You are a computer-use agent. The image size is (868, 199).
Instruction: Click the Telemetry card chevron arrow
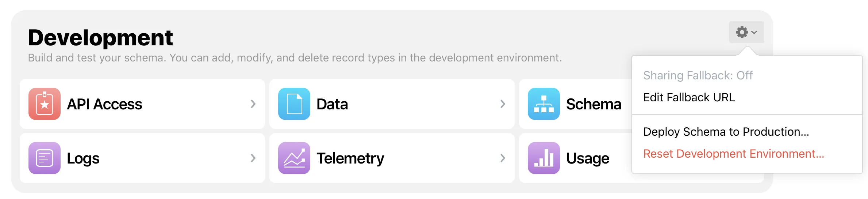(x=503, y=158)
